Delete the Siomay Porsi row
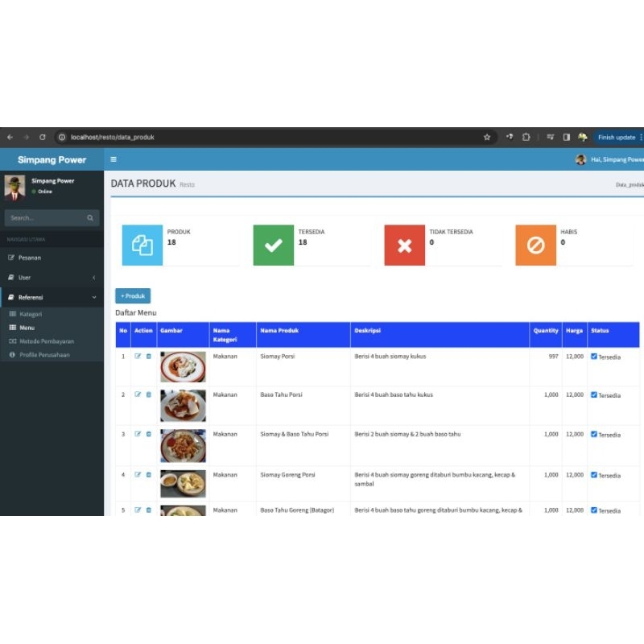The image size is (644, 644). pos(149,356)
